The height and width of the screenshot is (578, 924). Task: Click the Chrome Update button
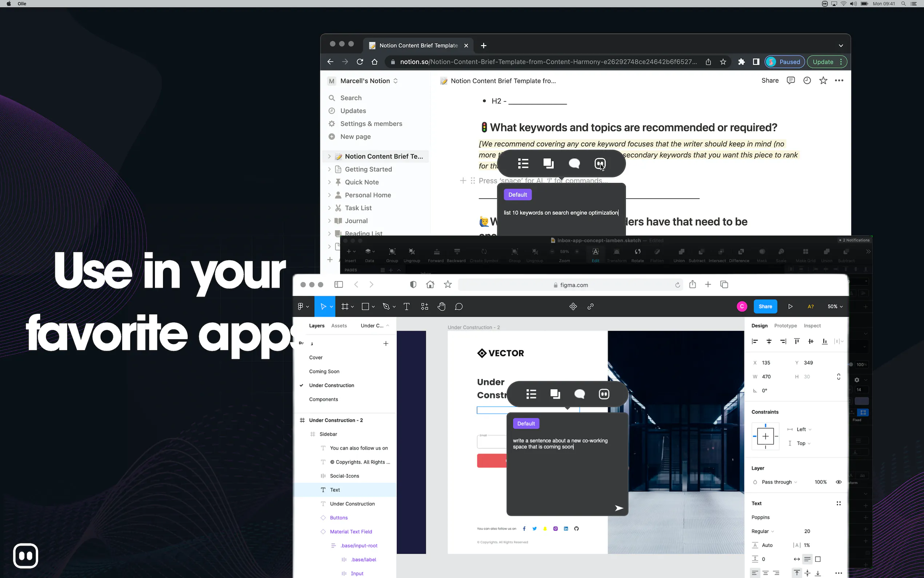click(823, 62)
